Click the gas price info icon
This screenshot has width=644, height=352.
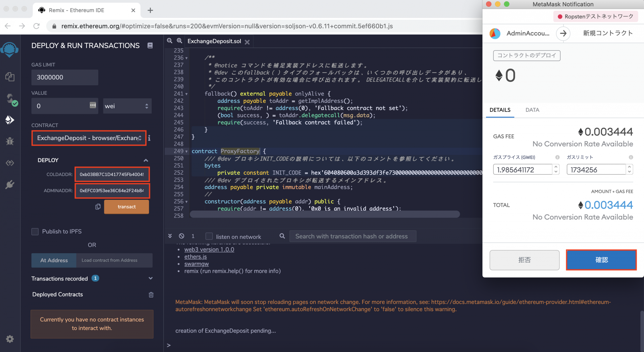(x=557, y=157)
